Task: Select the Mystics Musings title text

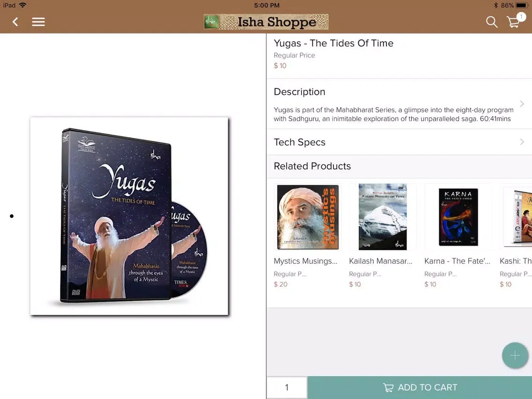Action: tap(305, 261)
